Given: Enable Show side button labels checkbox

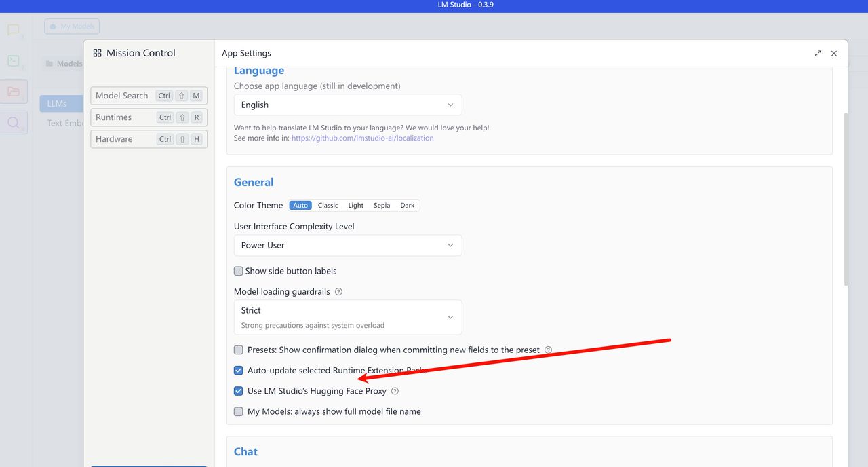Looking at the screenshot, I should point(238,271).
